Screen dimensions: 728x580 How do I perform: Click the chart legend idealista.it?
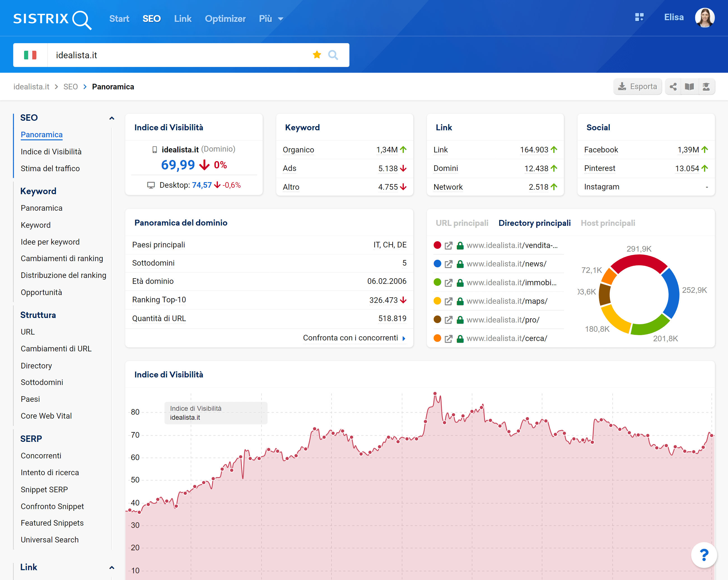(185, 417)
